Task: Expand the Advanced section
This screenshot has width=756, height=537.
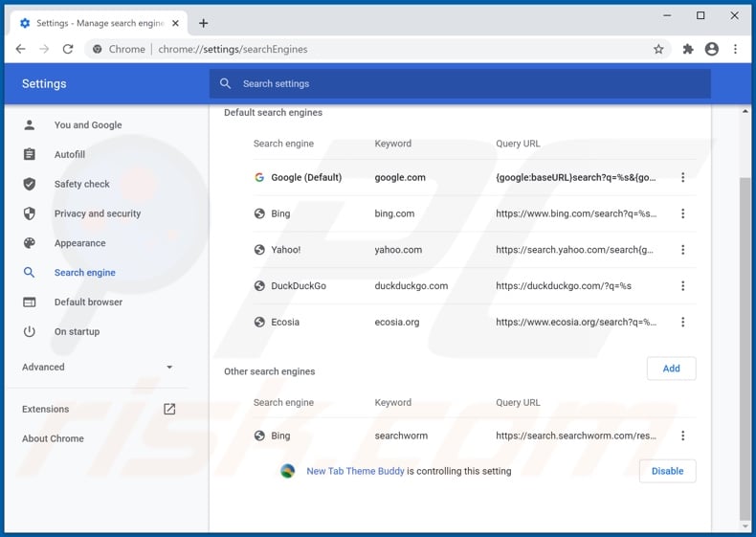Action: pyautogui.click(x=97, y=368)
